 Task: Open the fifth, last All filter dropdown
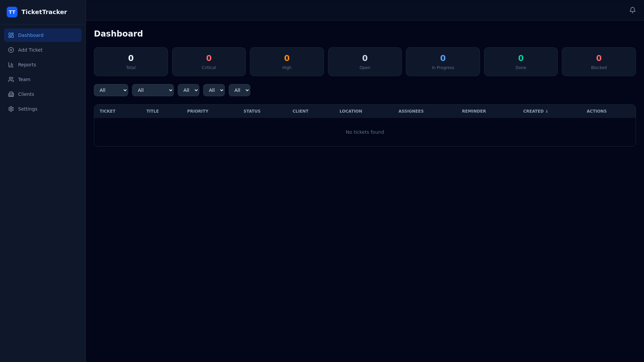click(239, 90)
